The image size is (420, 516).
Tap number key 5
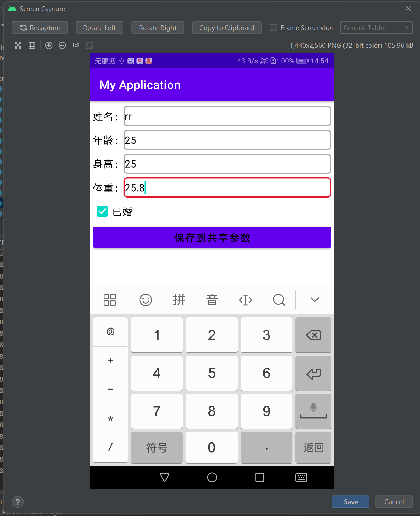click(x=212, y=373)
